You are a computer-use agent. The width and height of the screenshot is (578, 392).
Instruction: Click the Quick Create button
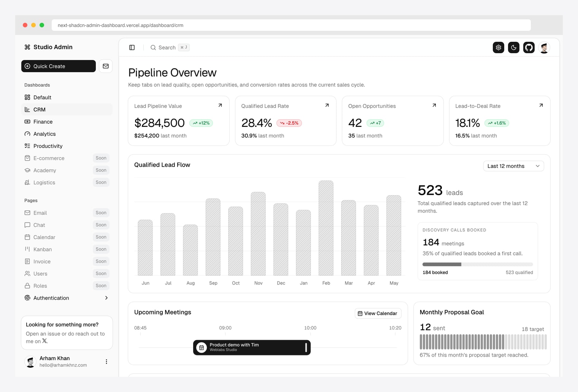click(x=59, y=66)
